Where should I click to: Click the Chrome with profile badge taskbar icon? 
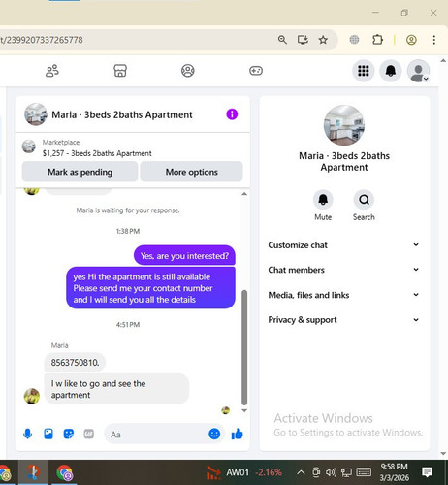65,472
